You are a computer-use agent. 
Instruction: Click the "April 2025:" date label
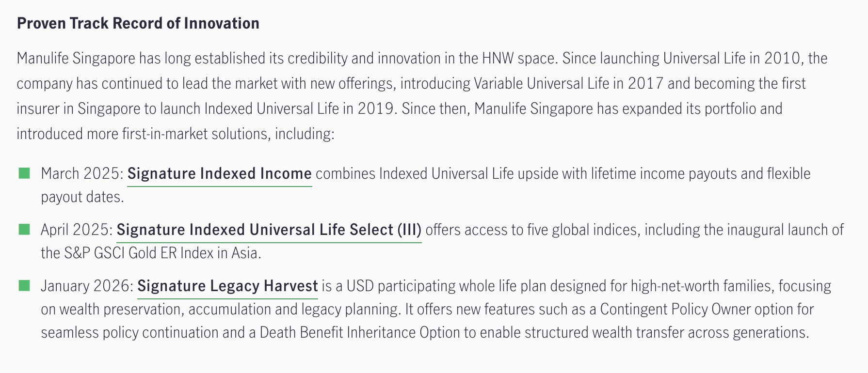pos(77,230)
